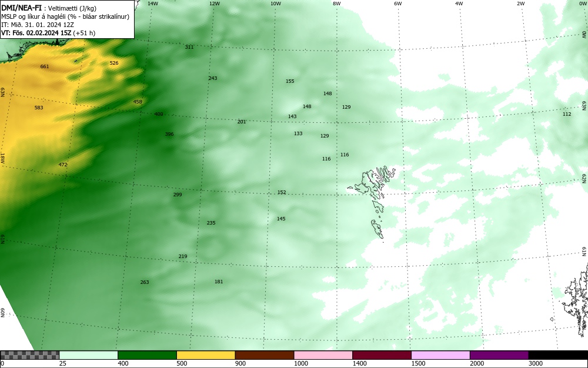This screenshot has width=588, height=368.
Task: Select the 263 value label
Action: [145, 283]
